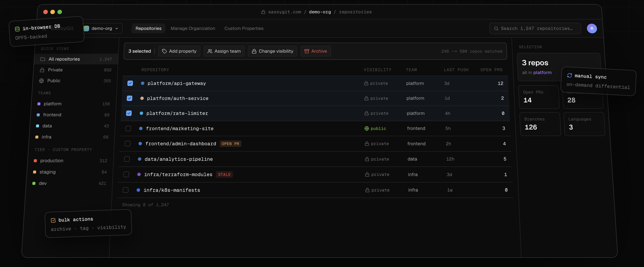The height and width of the screenshot is (267, 644).
Task: Click Change visibility button
Action: click(x=272, y=51)
